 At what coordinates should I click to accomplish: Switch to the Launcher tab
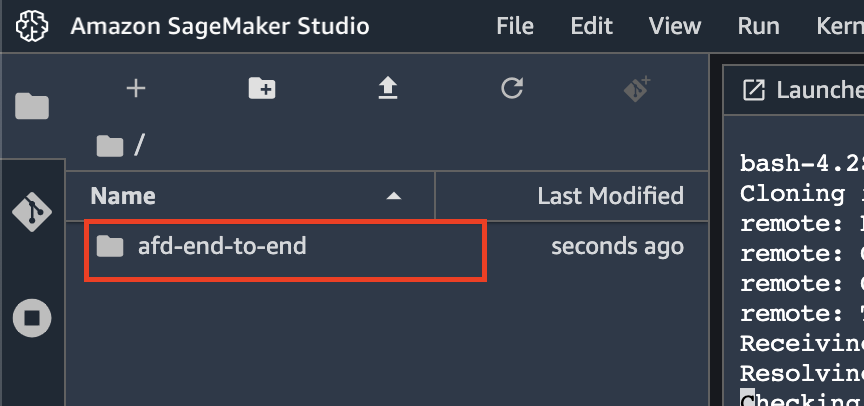pyautogui.click(x=795, y=90)
